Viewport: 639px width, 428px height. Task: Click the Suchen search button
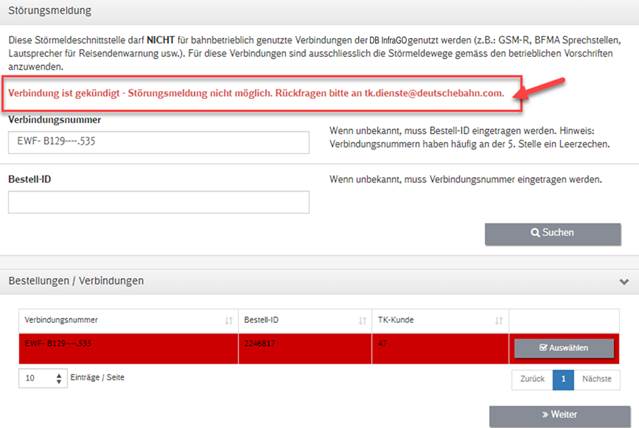pyautogui.click(x=552, y=233)
